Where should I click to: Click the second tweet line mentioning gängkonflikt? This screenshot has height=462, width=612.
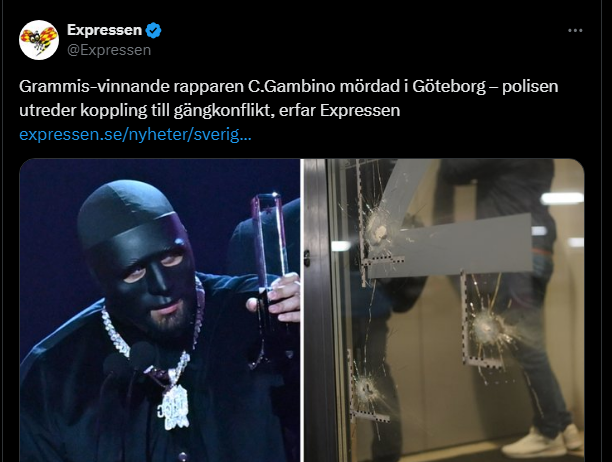point(210,110)
